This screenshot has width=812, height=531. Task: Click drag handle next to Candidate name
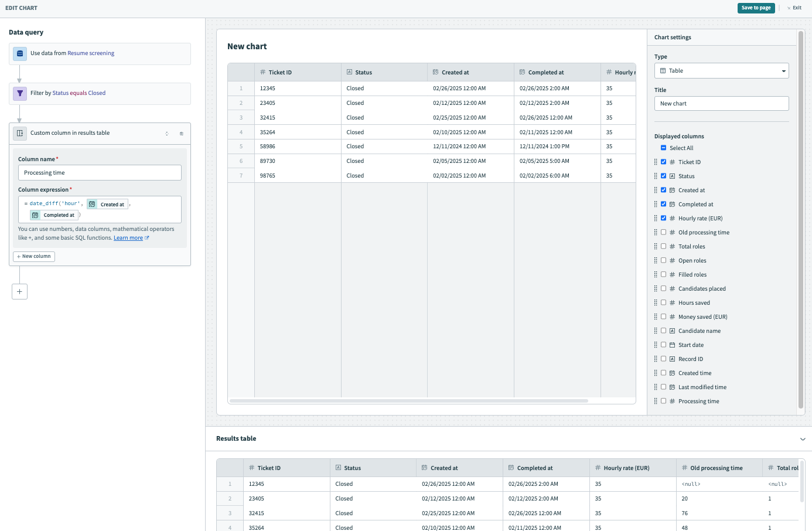pos(656,331)
